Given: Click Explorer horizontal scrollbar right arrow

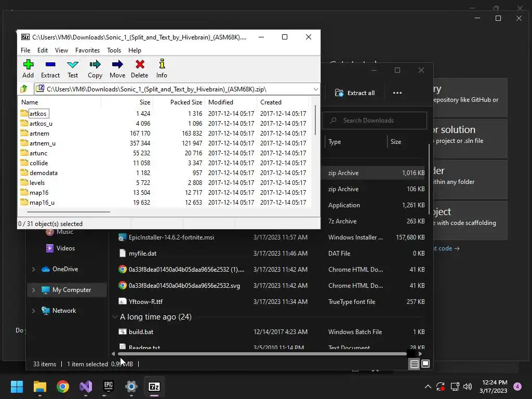Looking at the screenshot, I should (x=420, y=354).
